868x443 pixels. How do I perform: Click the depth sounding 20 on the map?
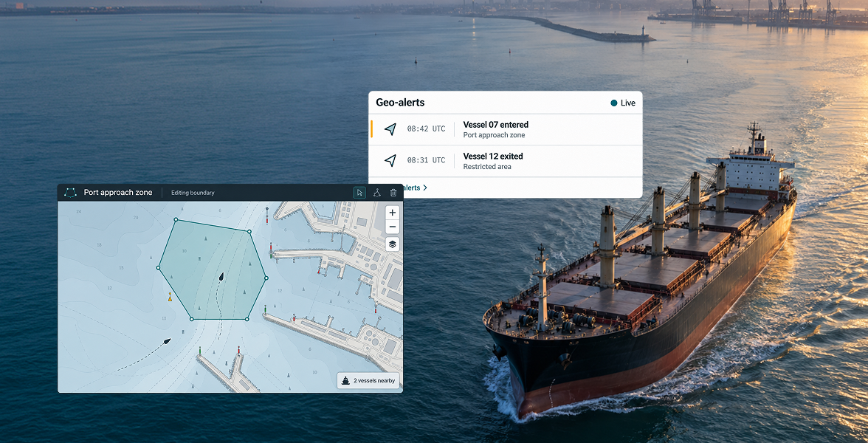[x=136, y=218]
